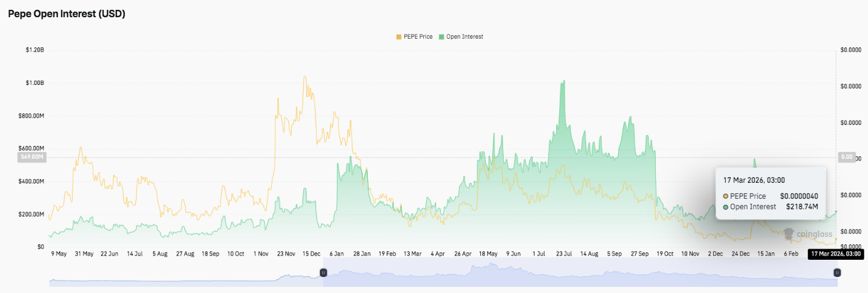Click the left range slider handle
Viewport: 868px width, 293px height.
[323, 272]
